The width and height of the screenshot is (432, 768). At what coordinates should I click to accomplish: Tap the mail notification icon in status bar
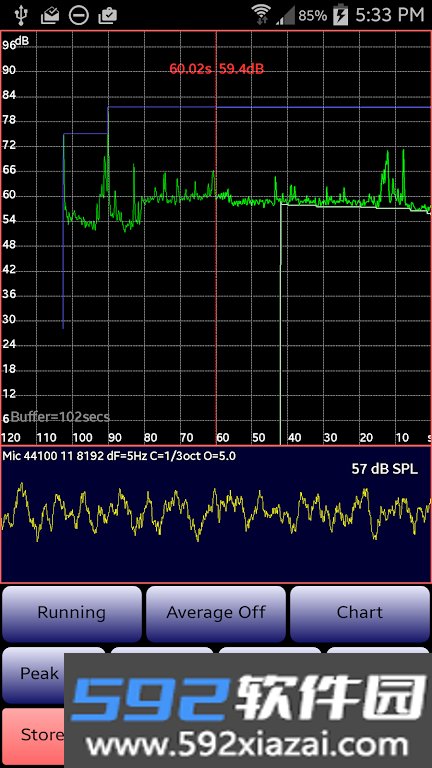coord(49,16)
